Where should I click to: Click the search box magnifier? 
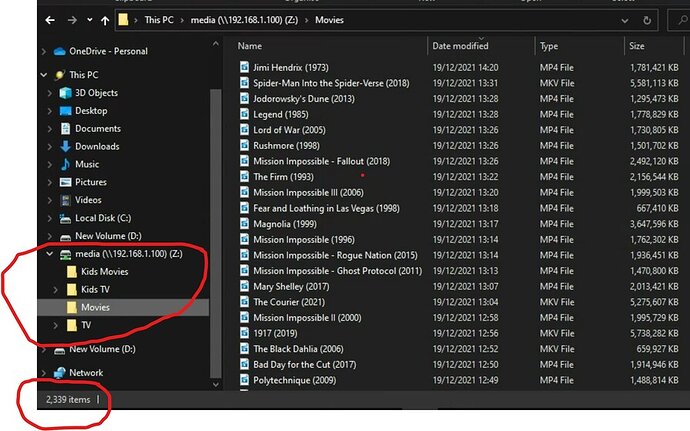pyautogui.click(x=683, y=20)
